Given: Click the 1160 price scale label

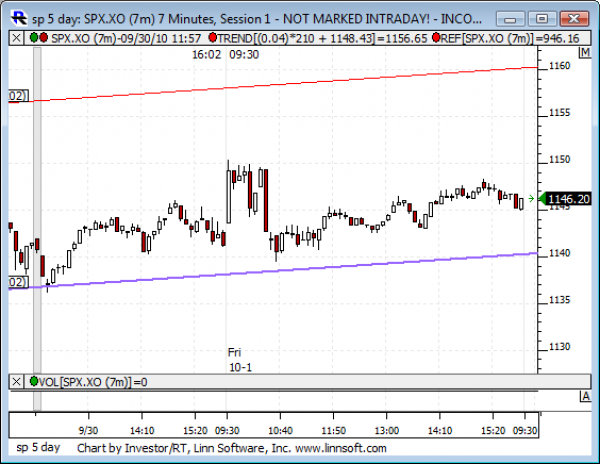Looking at the screenshot, I should click(x=559, y=66).
